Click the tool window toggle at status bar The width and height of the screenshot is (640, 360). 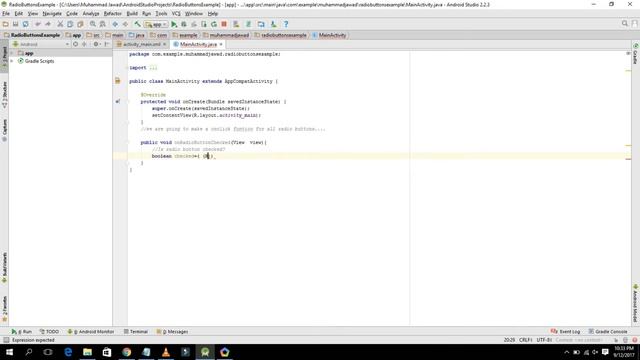pyautogui.click(x=6, y=340)
